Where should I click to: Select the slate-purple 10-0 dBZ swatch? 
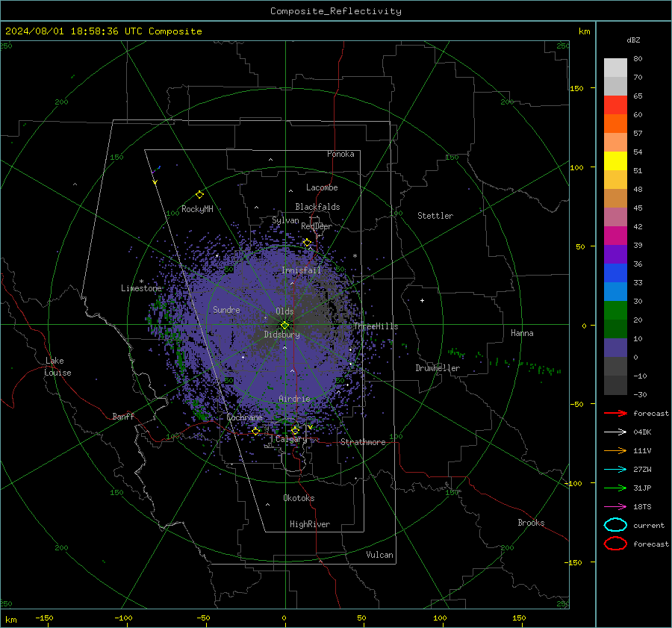click(615, 347)
